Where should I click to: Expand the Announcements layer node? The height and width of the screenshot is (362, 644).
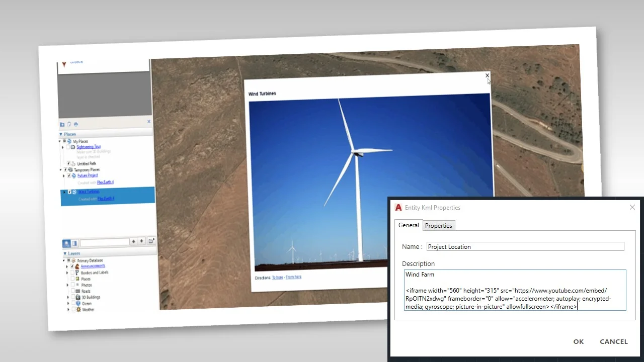coord(67,266)
